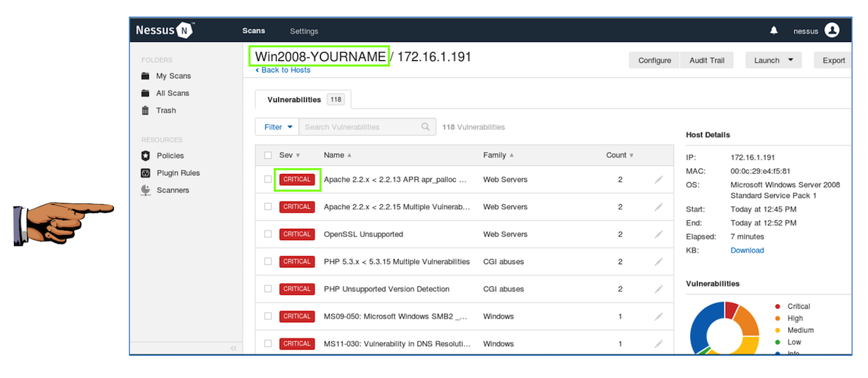
Task: Open PHP Unsupported Version Detection entry
Action: point(386,289)
